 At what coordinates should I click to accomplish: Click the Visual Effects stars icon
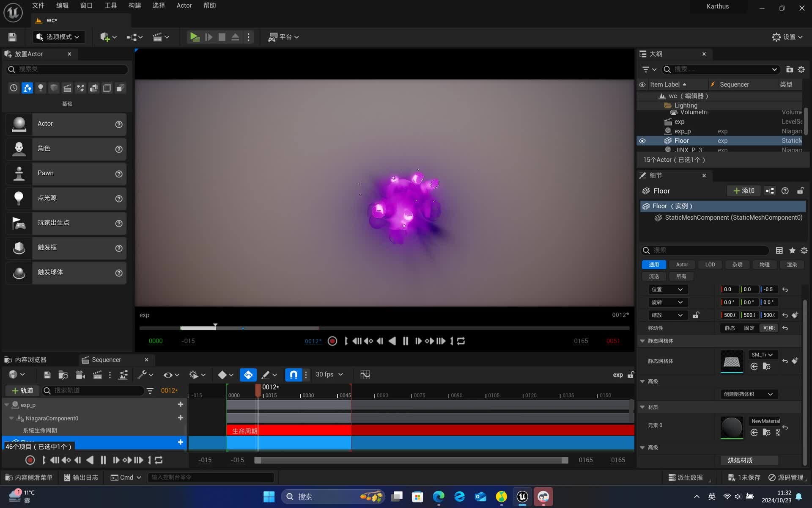[80, 88]
